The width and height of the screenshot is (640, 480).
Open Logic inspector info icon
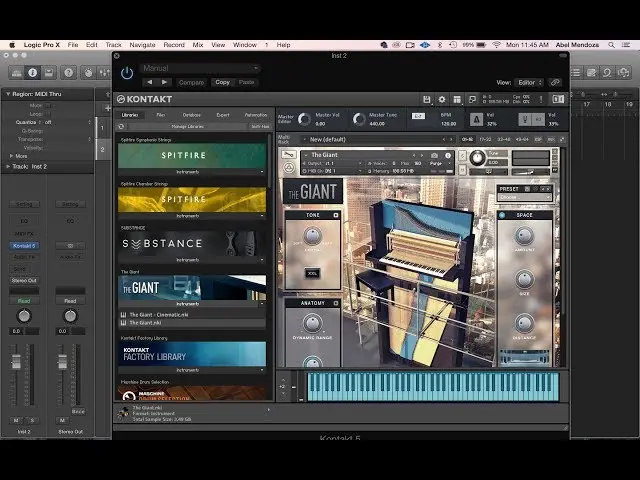pos(32,72)
